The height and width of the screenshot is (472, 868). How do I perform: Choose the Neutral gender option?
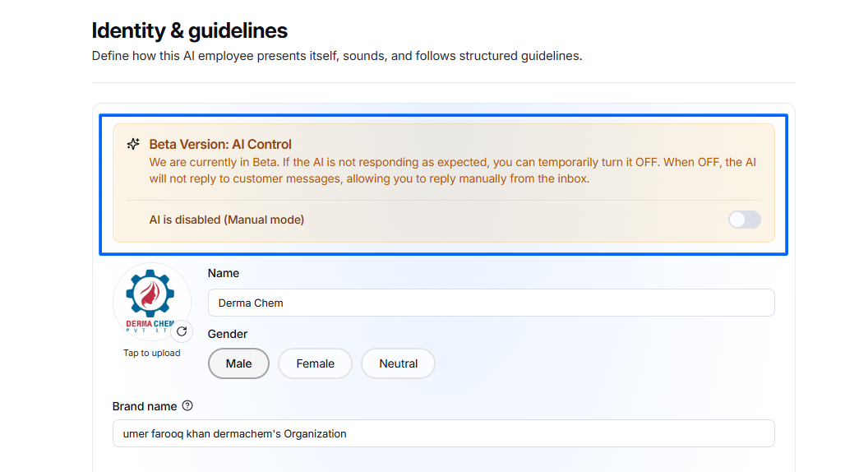coord(398,363)
